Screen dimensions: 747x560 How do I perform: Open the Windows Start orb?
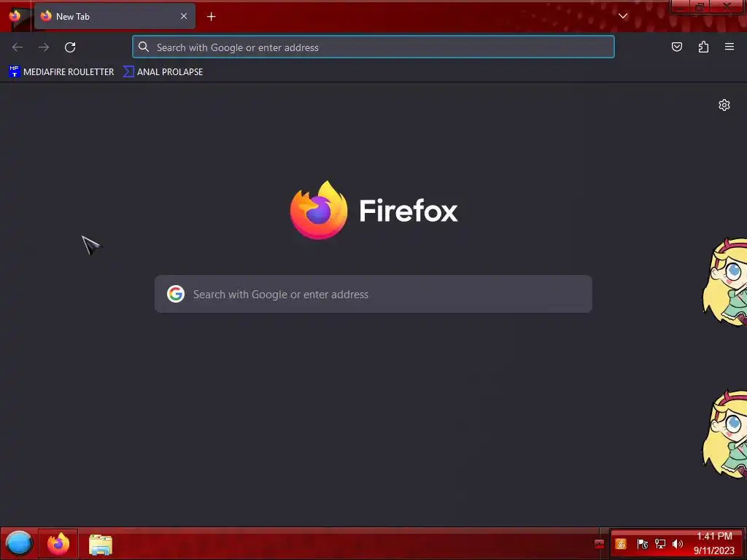click(x=19, y=543)
